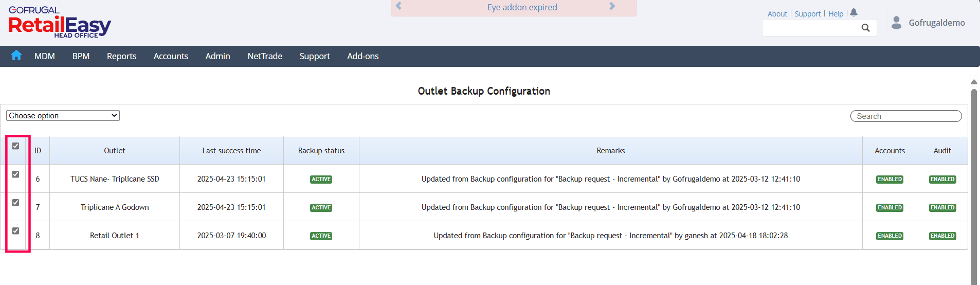Open the About link

(x=777, y=14)
